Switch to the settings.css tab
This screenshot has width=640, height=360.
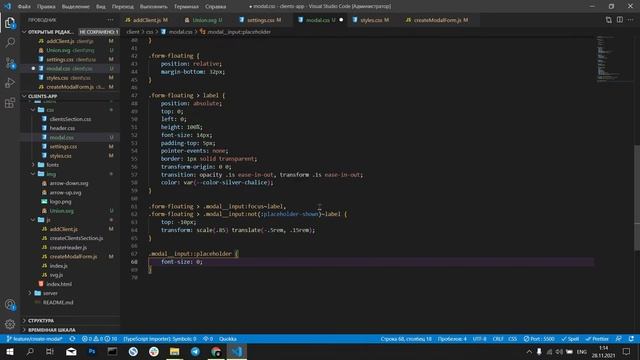point(260,20)
